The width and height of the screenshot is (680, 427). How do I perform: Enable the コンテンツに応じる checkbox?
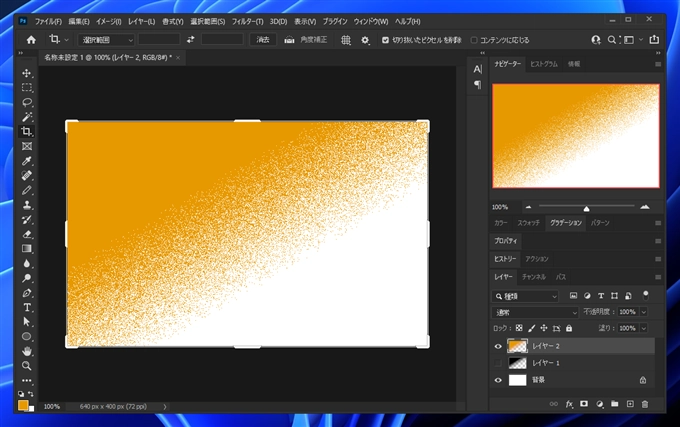coord(474,39)
